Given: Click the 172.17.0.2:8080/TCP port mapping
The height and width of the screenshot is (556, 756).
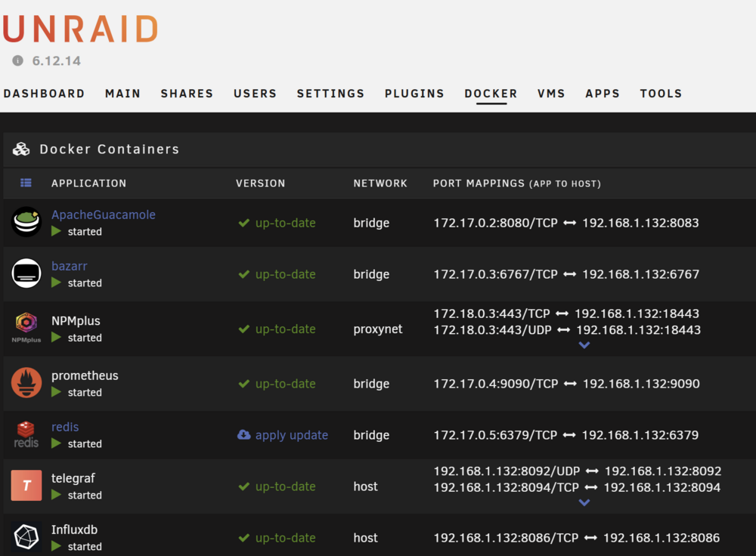Looking at the screenshot, I should tap(496, 223).
